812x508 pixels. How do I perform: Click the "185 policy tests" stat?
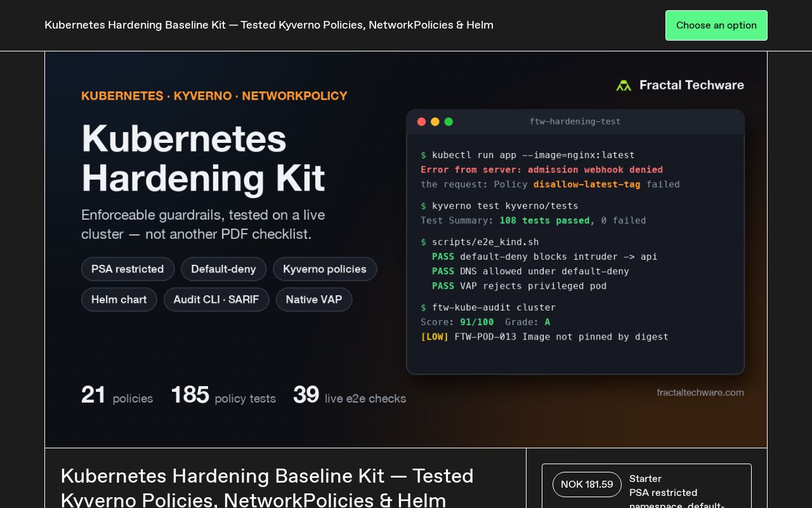[x=223, y=395]
